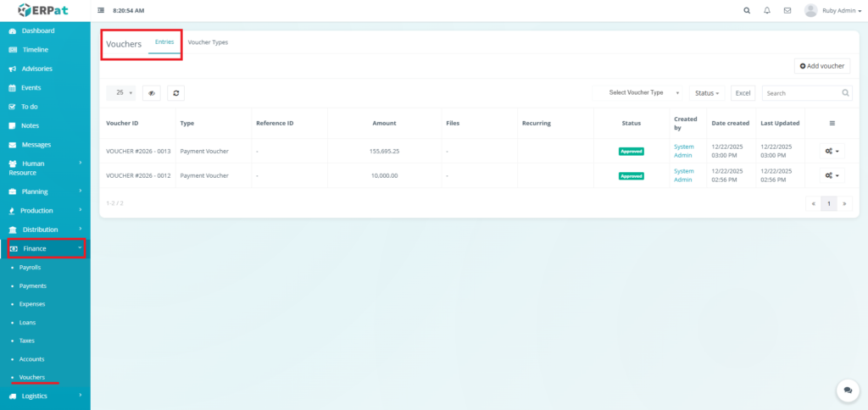This screenshot has height=410, width=868.
Task: Open the 25 rows-per-page dropdown
Action: pos(121,93)
